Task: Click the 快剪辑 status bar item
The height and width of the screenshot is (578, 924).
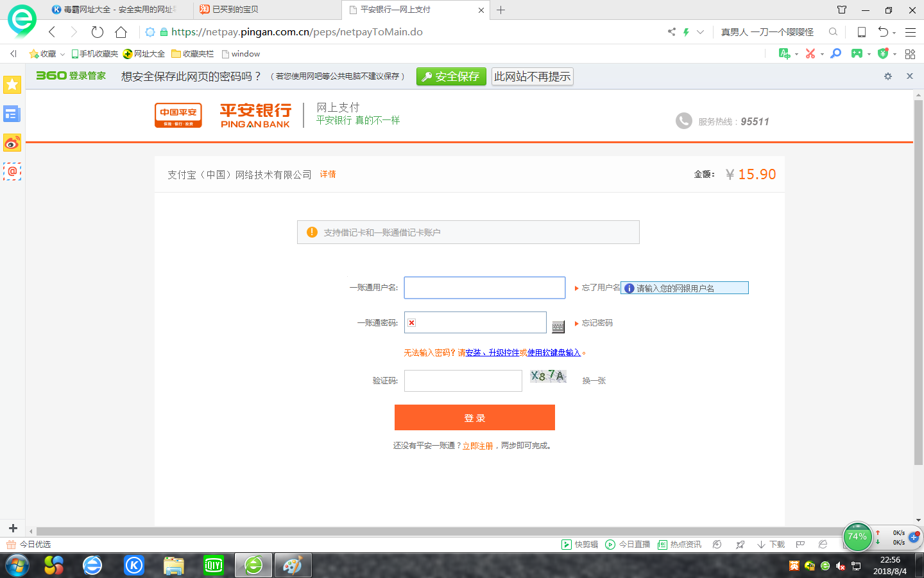Action: pos(580,545)
